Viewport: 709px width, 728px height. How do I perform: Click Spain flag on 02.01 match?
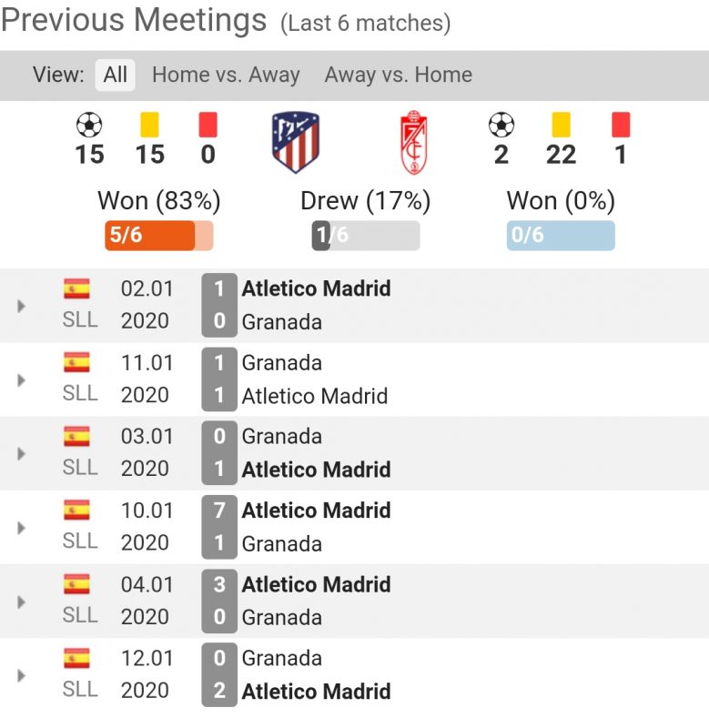tap(76, 289)
